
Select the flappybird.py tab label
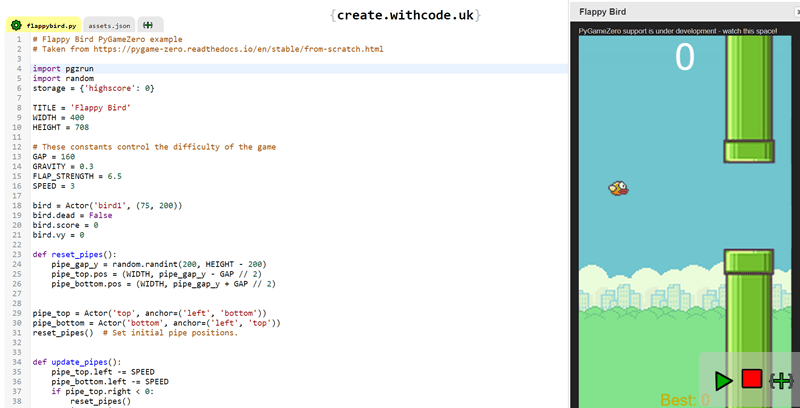click(x=52, y=26)
